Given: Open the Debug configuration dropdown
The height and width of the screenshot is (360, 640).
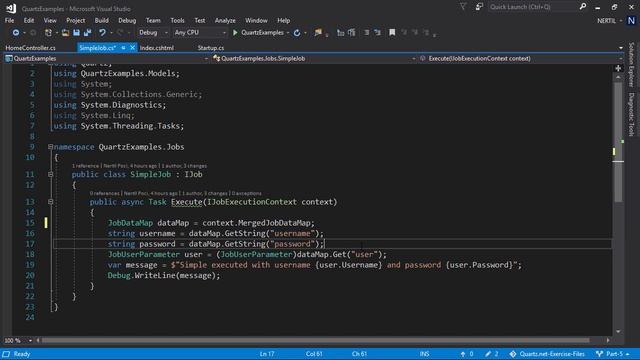Looking at the screenshot, I should (x=153, y=33).
